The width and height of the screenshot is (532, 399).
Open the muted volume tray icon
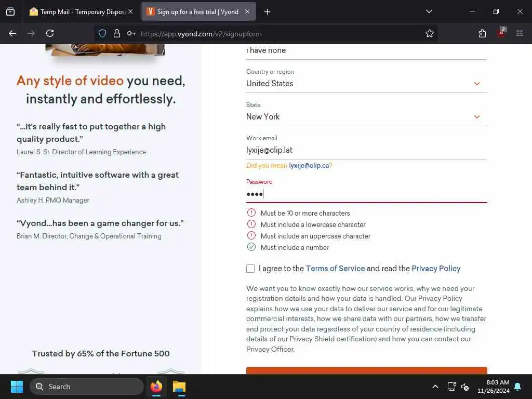[x=465, y=387]
